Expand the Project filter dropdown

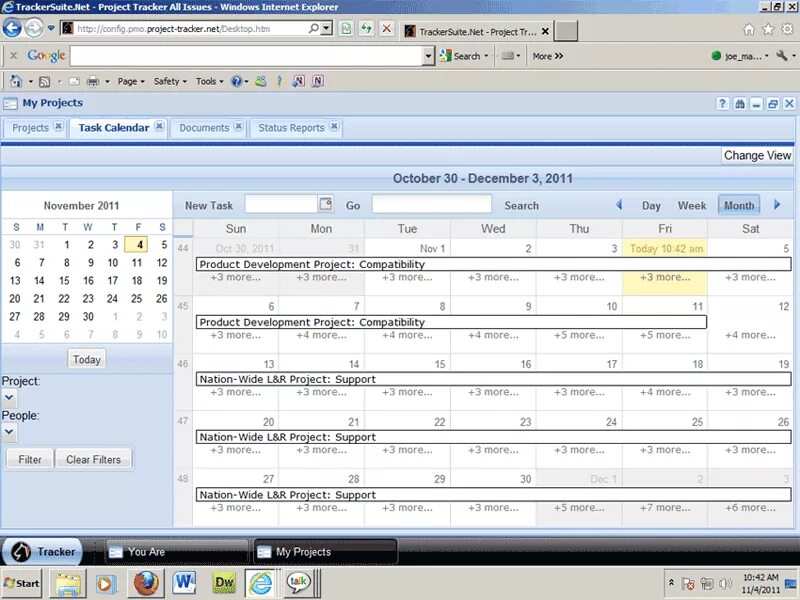9,397
